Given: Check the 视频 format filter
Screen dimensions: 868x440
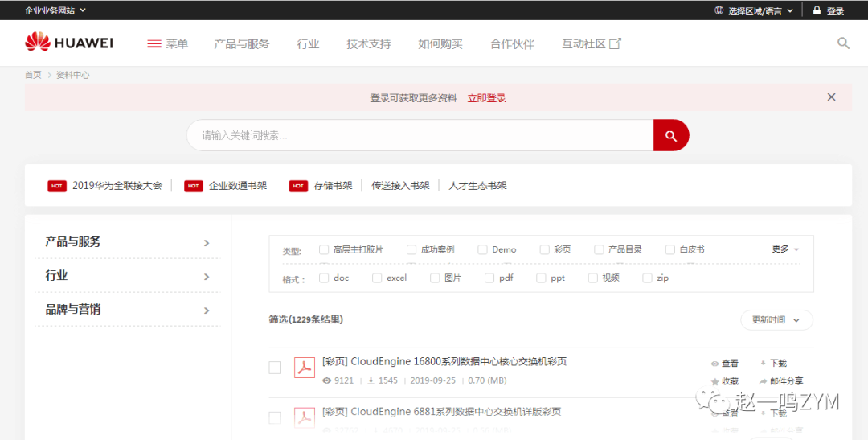Looking at the screenshot, I should click(593, 278).
